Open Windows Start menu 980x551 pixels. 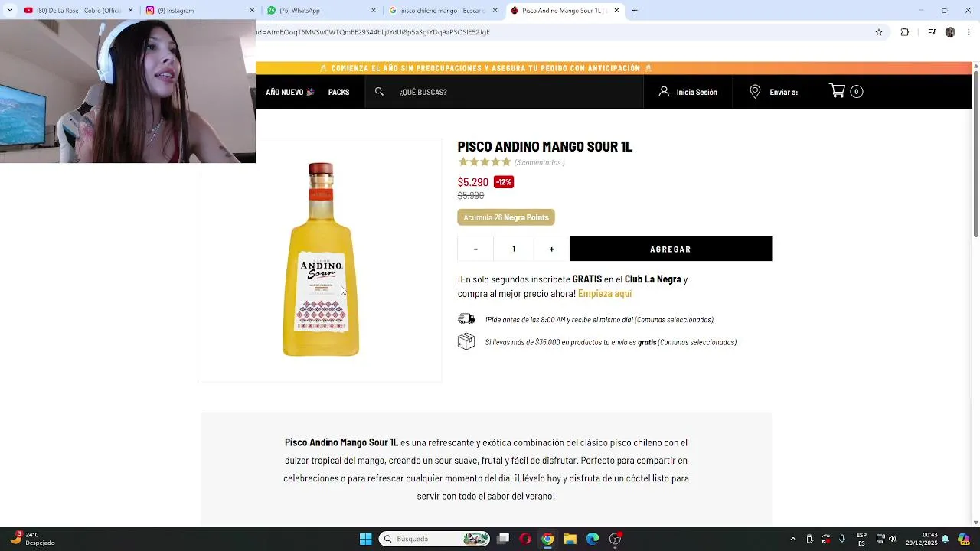point(365,539)
